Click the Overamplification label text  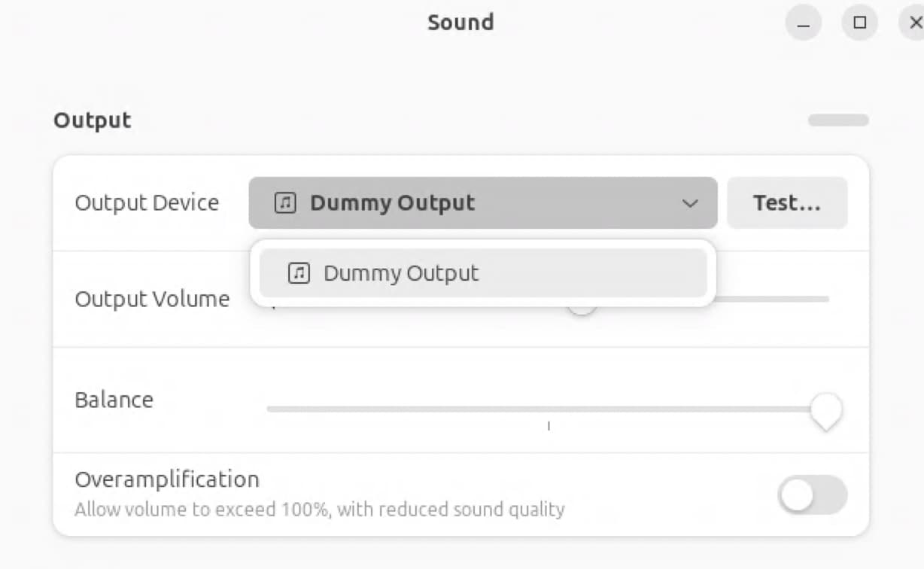click(x=166, y=479)
